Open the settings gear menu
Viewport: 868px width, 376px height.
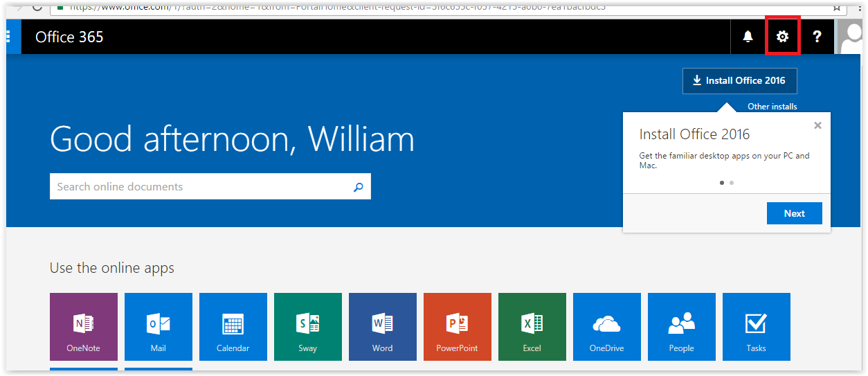782,37
